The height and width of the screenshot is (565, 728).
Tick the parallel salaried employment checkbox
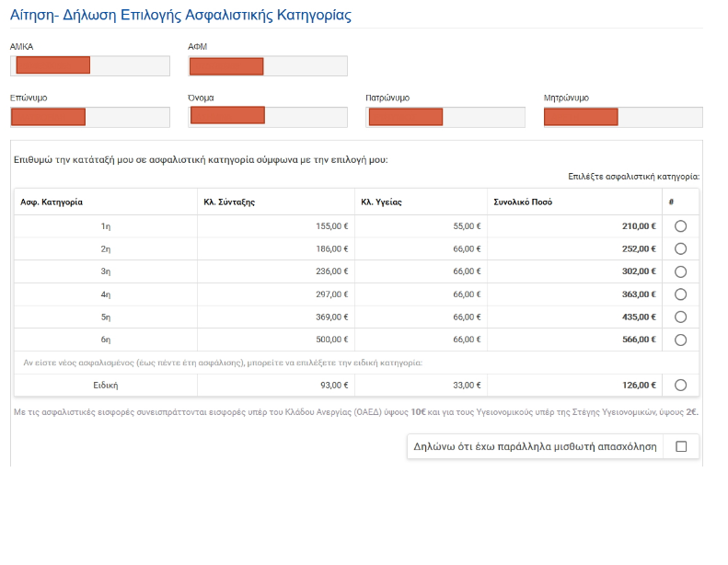point(681,446)
